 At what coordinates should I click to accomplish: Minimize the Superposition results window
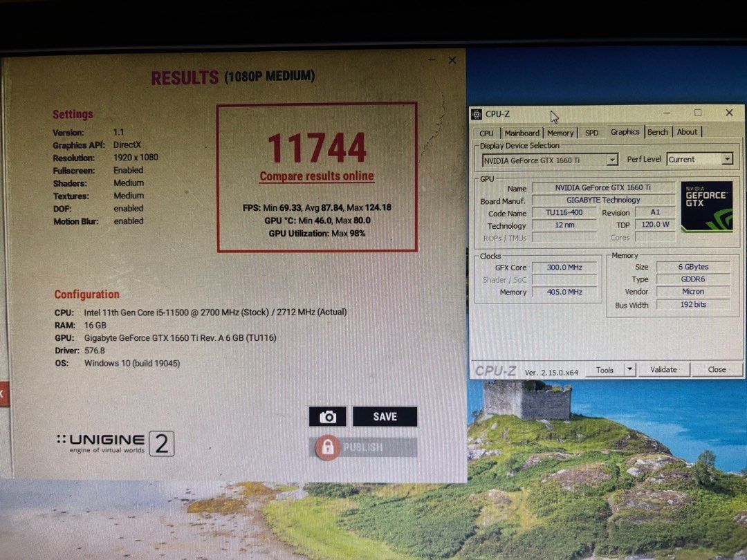tap(432, 59)
